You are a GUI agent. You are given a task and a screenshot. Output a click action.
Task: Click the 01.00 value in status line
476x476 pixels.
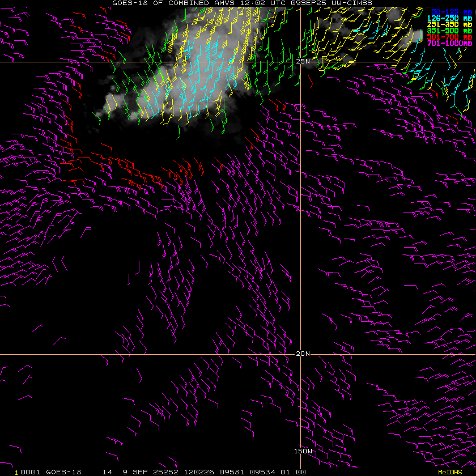[293, 472]
